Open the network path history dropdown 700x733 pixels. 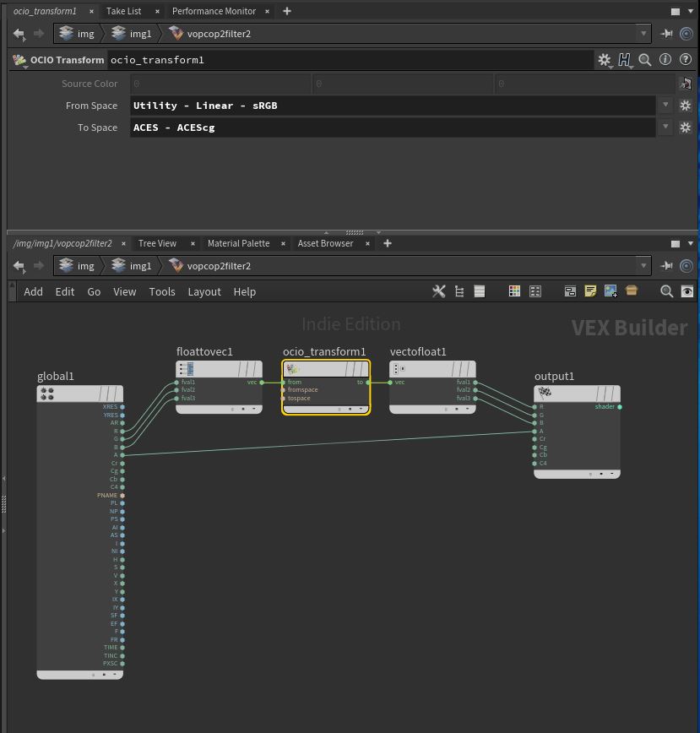point(643,266)
